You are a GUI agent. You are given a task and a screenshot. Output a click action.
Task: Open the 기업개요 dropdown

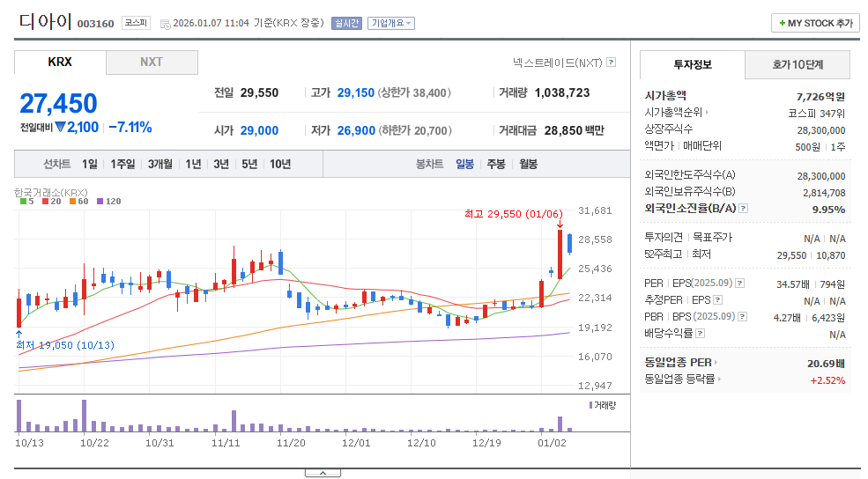[391, 23]
